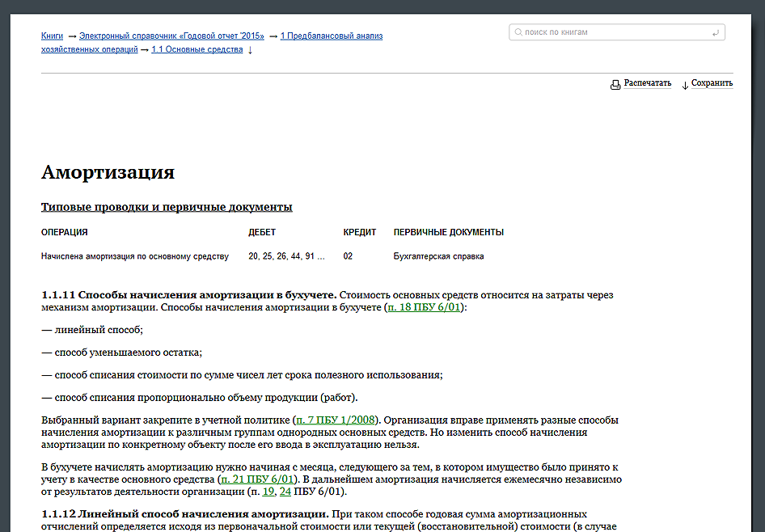Click column header 'ПЕРВИЧНЫЕ ДОКУМЕНТЫ'
Viewport: 765px width, 532px height.
(x=449, y=232)
